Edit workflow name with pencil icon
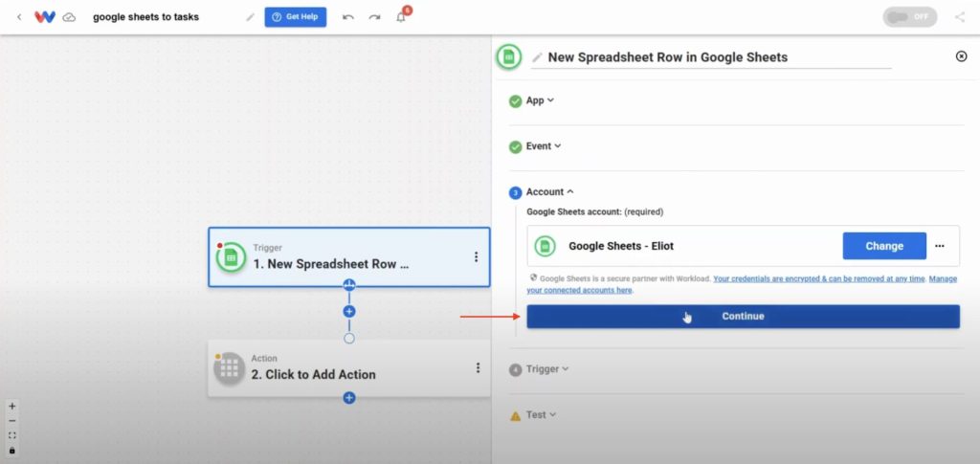980x464 pixels. 250,17
